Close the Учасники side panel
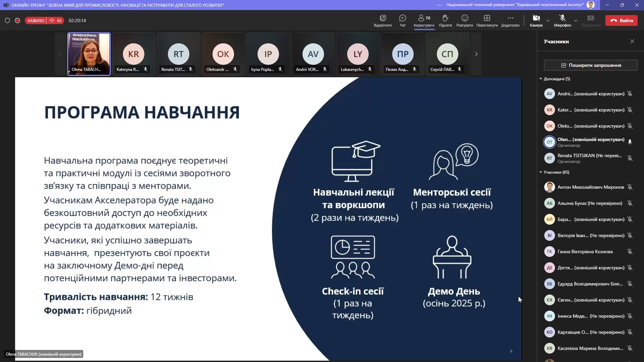Image resolution: width=644 pixels, height=362 pixels. (x=632, y=41)
